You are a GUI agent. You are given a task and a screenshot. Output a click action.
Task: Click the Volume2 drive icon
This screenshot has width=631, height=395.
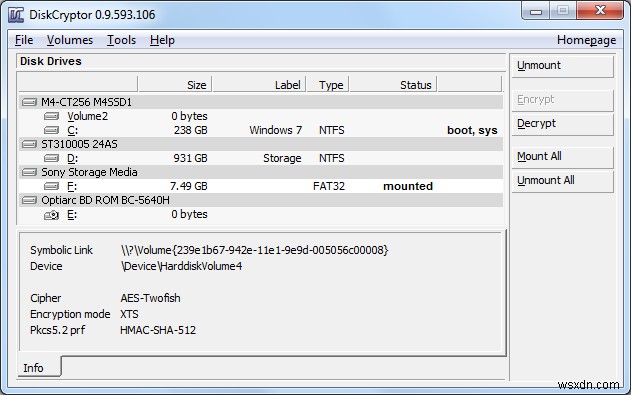point(51,116)
